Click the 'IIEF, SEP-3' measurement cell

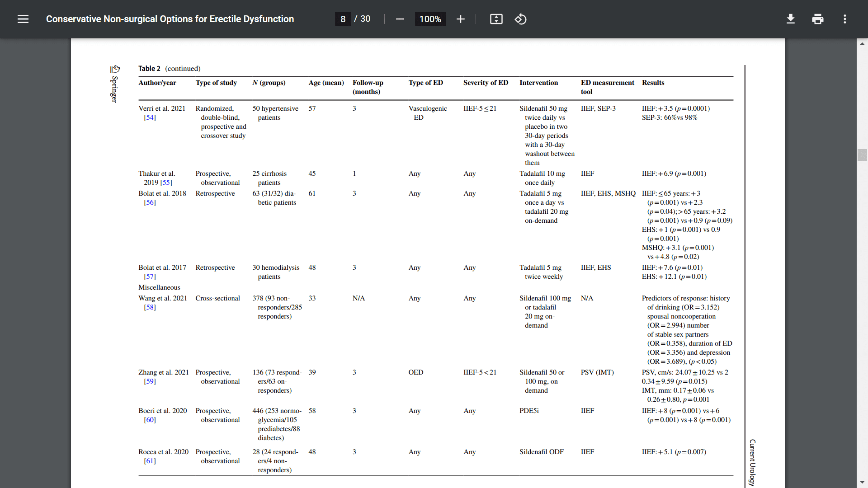click(598, 108)
